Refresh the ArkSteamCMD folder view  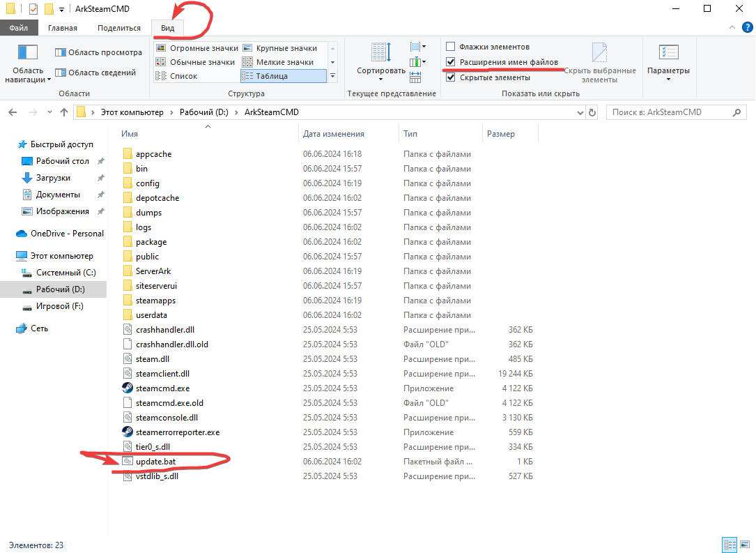pos(592,112)
